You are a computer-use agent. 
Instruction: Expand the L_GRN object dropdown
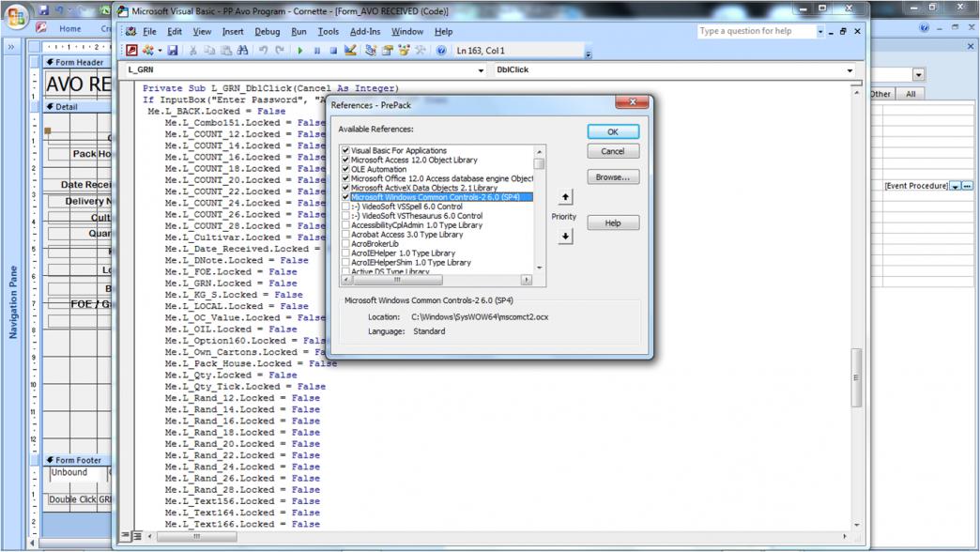tap(482, 70)
